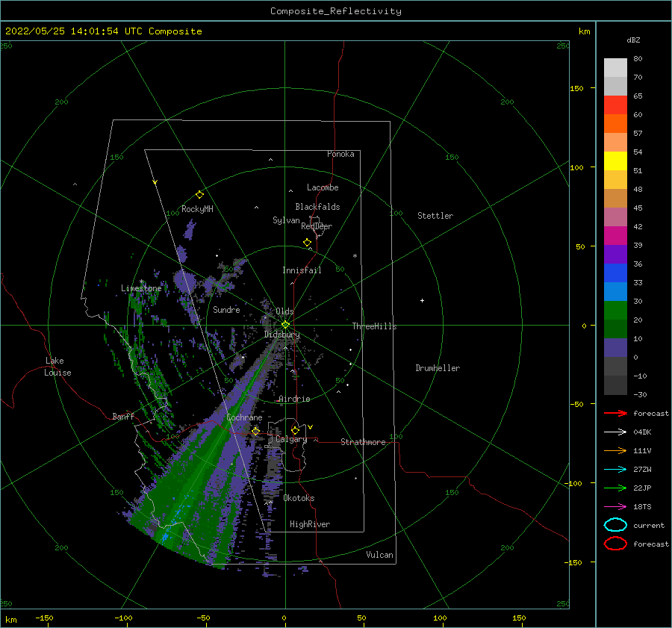Click the RedDeer city label
This screenshot has height=628, width=672.
(317, 226)
